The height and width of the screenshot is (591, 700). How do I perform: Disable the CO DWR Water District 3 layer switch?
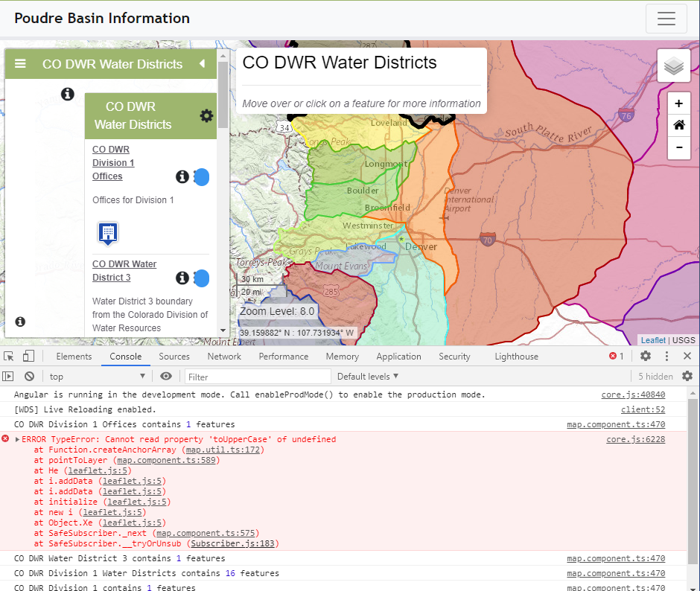pyautogui.click(x=201, y=278)
